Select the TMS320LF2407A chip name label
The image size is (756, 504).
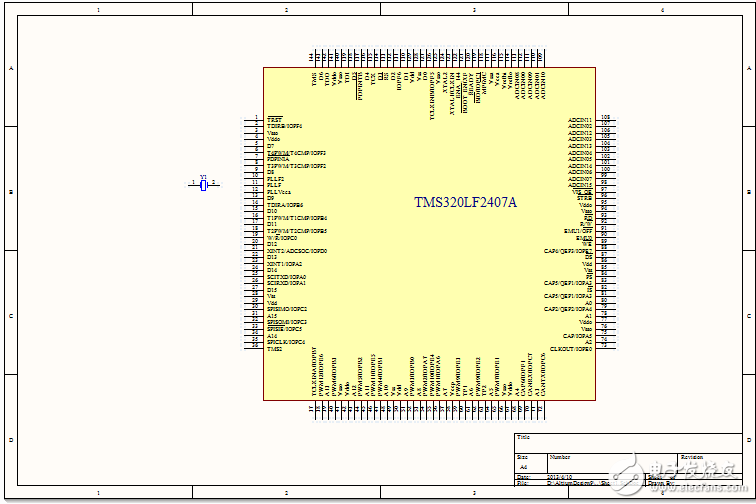click(465, 202)
